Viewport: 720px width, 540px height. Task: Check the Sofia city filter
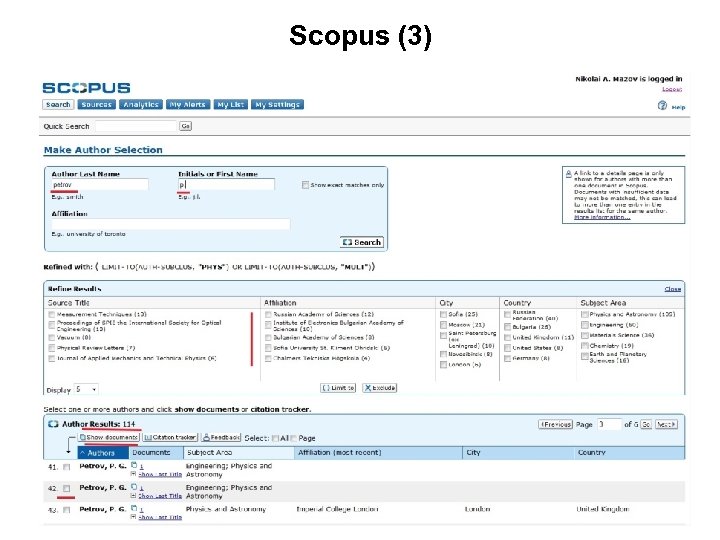(x=443, y=315)
